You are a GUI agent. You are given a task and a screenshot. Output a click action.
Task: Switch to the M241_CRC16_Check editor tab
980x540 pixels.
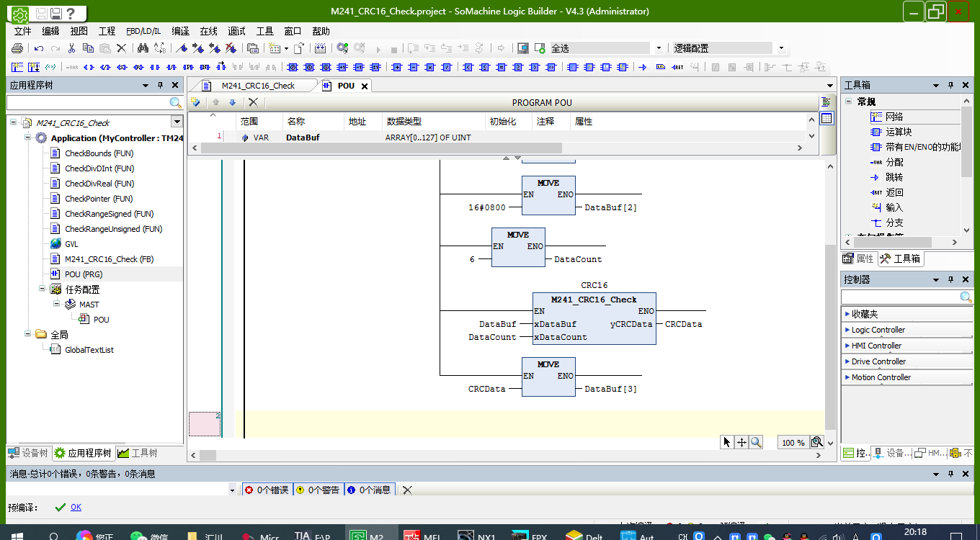click(x=257, y=86)
